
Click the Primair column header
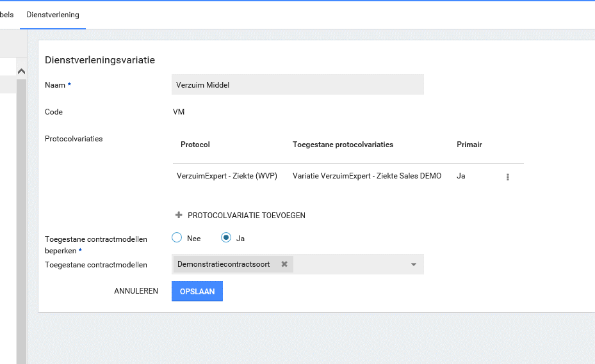[x=469, y=145]
